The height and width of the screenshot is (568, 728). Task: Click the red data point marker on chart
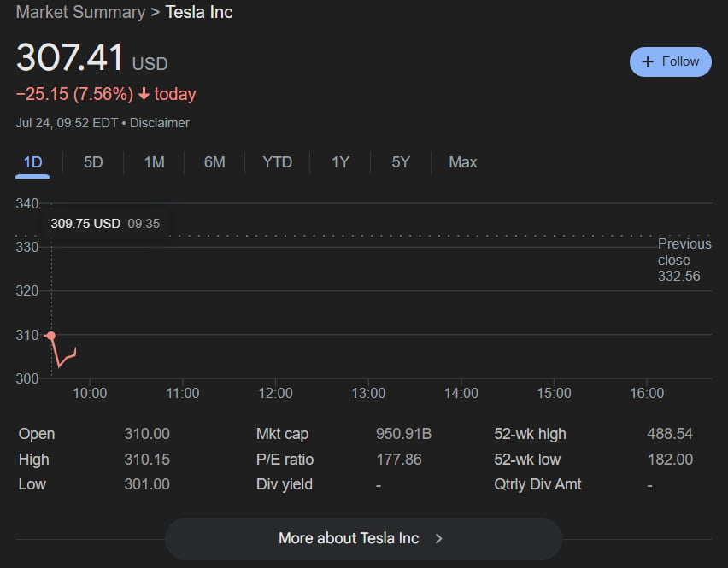50,336
